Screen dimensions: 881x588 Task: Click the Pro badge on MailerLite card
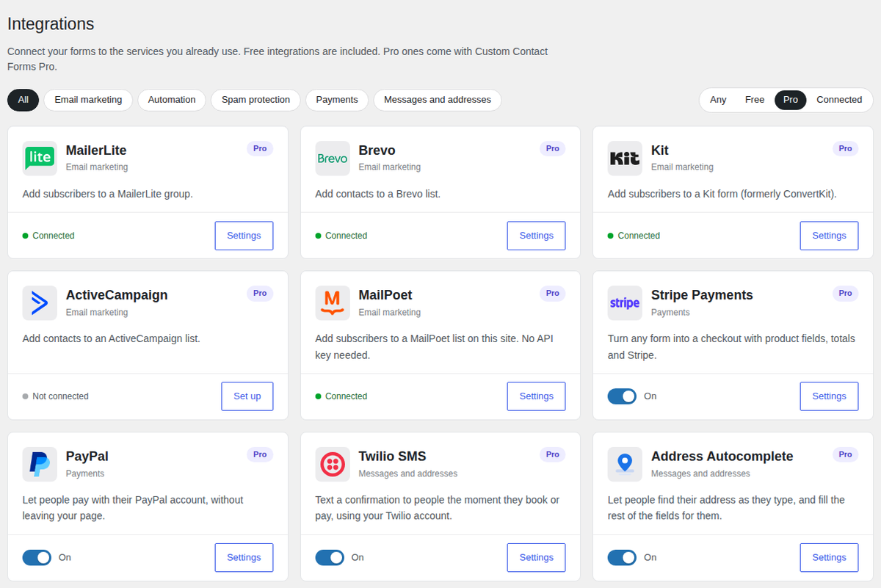(260, 148)
